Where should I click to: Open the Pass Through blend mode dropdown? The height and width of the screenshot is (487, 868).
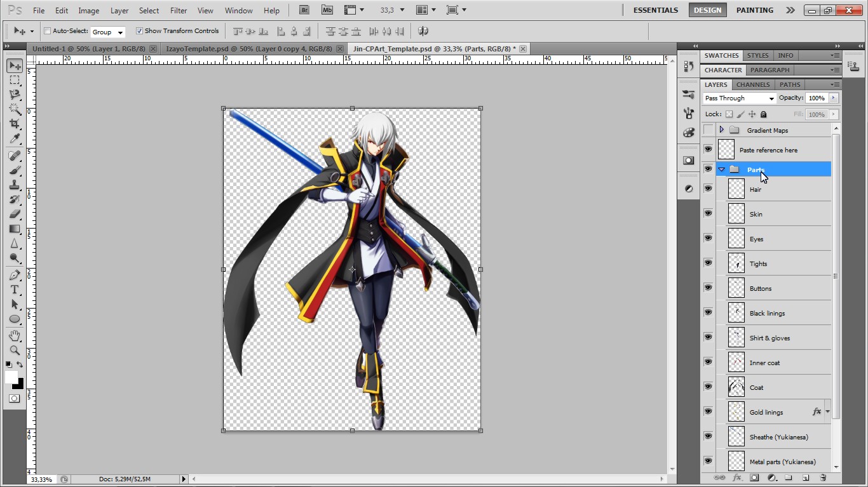740,98
